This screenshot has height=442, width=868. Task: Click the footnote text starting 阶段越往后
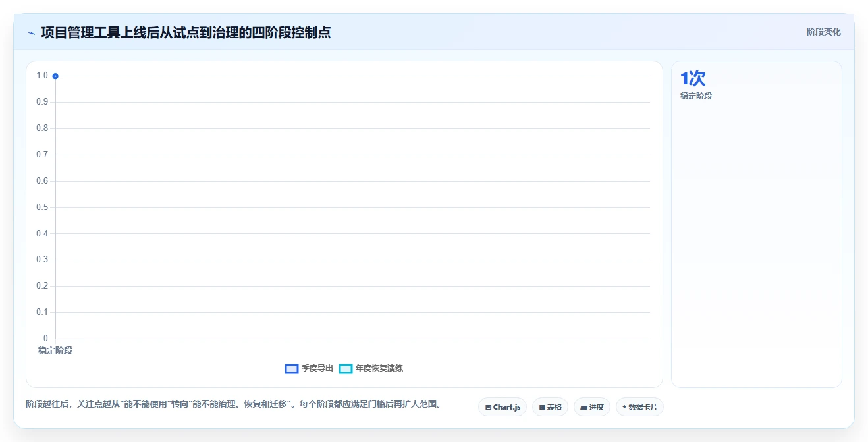point(233,404)
